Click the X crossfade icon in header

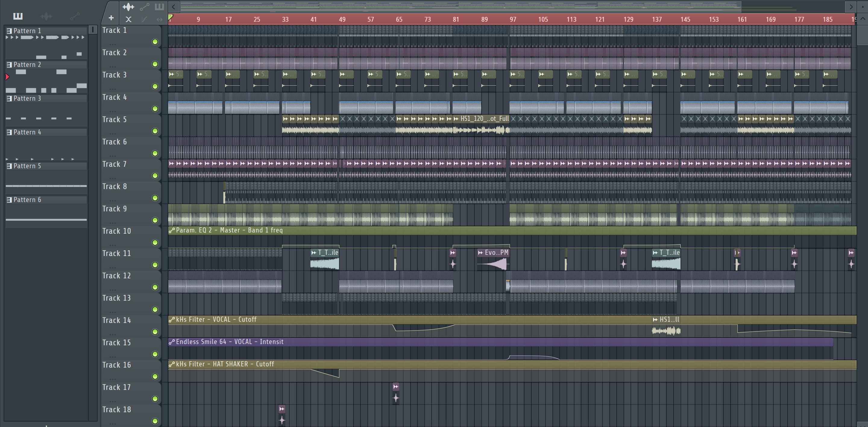tap(128, 19)
